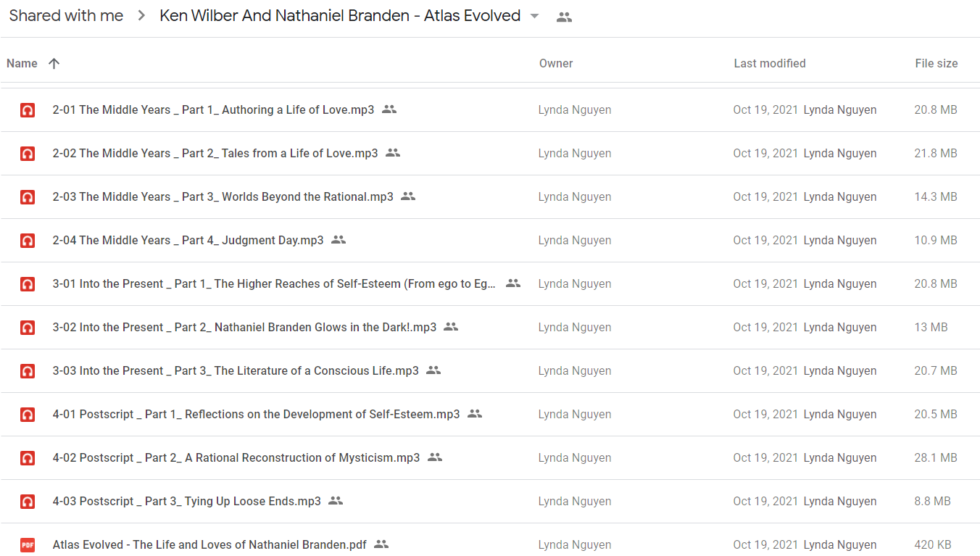Click the Owner column header
The width and height of the screenshot is (980, 556).
point(556,64)
